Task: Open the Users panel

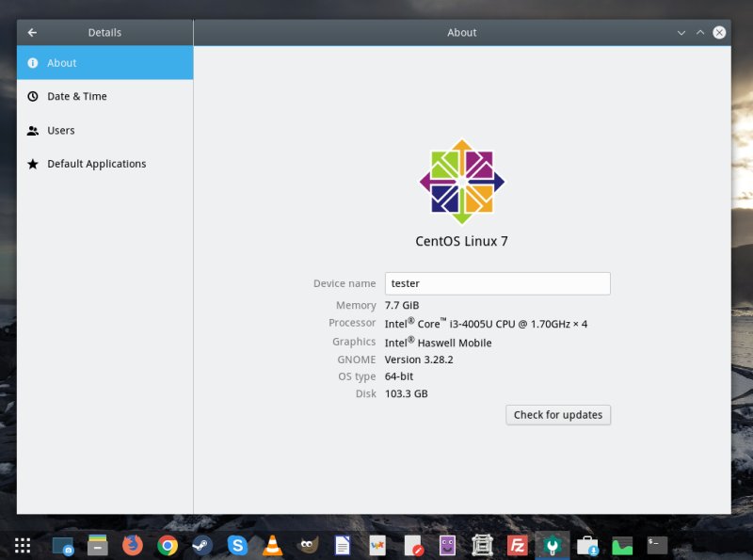Action: tap(105, 130)
